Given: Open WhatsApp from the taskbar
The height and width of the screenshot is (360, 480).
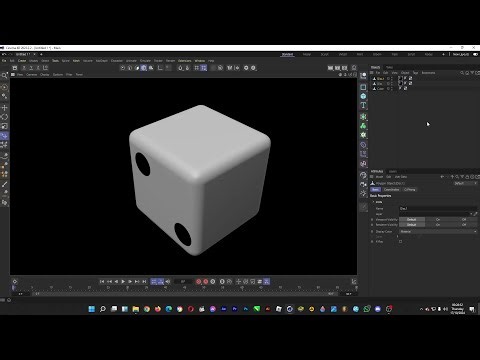Looking at the screenshot, I should [367, 309].
